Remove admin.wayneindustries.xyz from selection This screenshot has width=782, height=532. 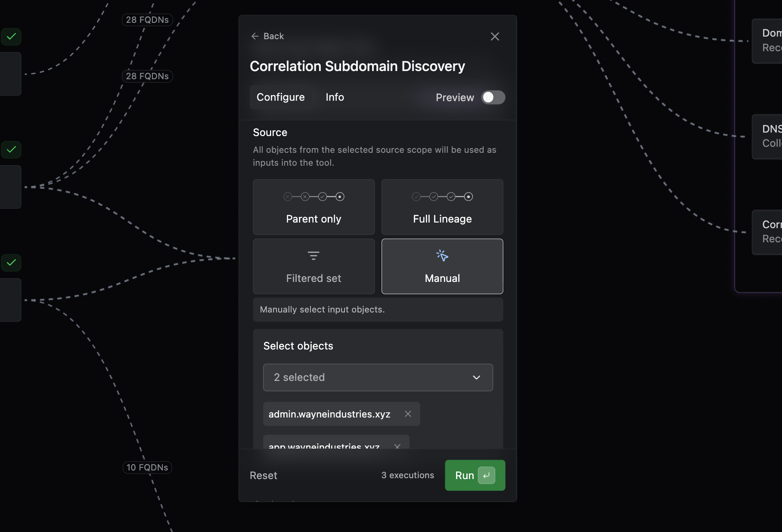[x=408, y=414]
